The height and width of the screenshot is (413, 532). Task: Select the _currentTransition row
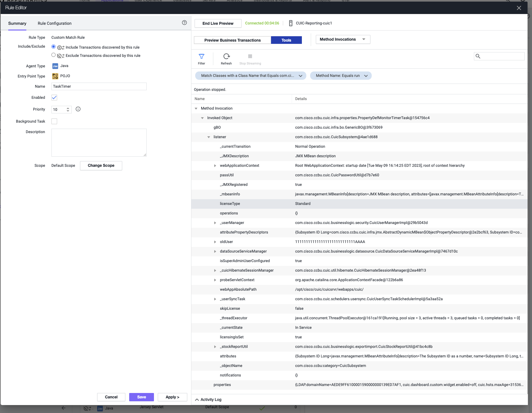coord(359,147)
